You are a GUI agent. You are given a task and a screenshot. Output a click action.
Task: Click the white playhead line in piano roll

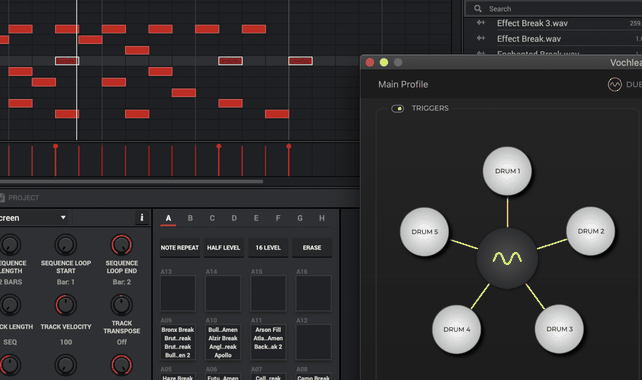click(x=77, y=70)
